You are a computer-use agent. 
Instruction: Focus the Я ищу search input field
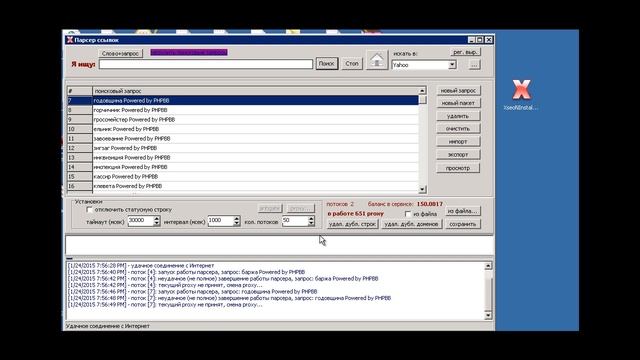[206, 64]
